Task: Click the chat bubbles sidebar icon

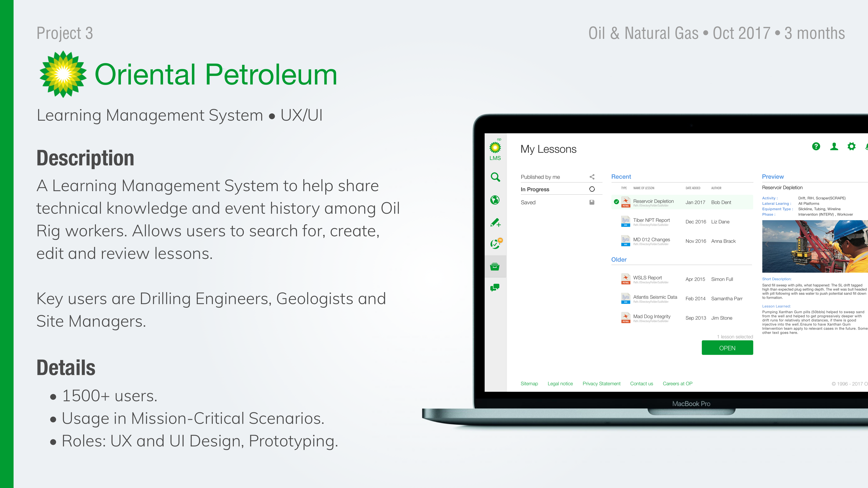Action: (x=495, y=288)
